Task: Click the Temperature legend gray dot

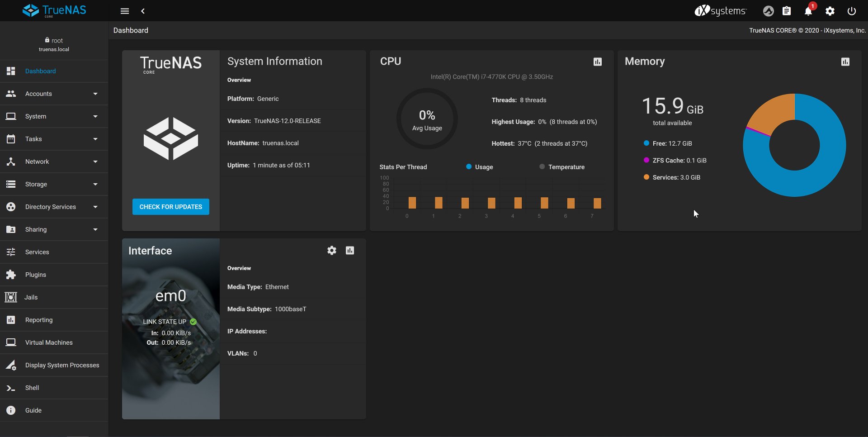Action: [542, 166]
